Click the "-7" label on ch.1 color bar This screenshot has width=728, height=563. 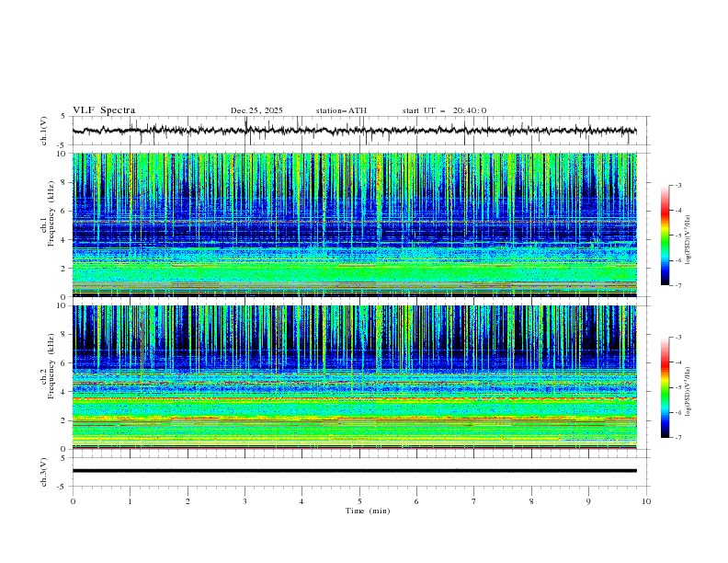point(677,285)
